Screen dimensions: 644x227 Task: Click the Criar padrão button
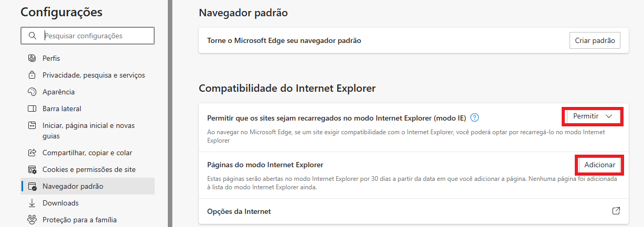(595, 40)
